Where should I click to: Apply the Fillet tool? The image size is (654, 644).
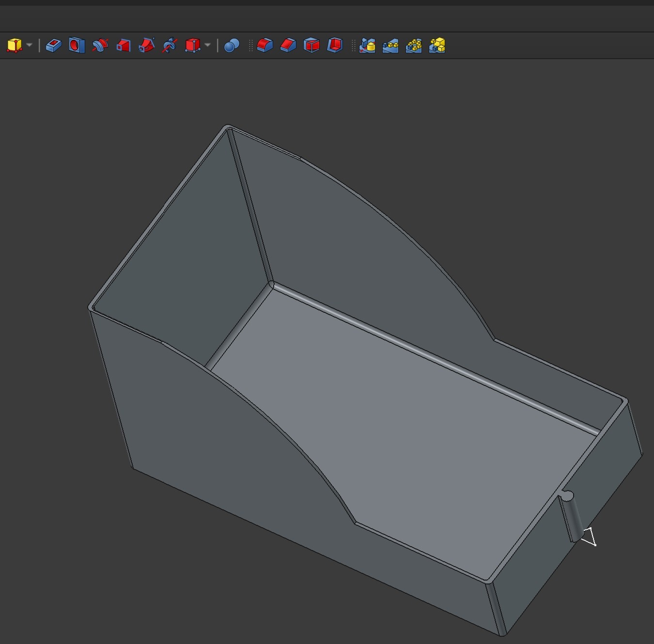pyautogui.click(x=265, y=46)
